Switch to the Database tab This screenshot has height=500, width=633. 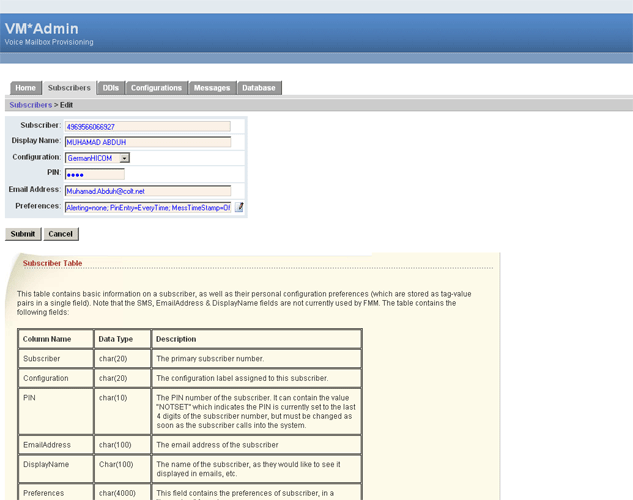(x=259, y=88)
